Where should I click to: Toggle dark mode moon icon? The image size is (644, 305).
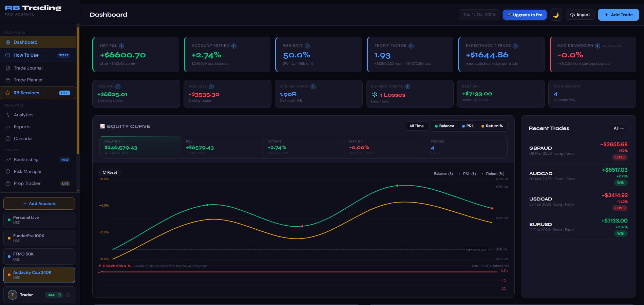[x=556, y=15]
